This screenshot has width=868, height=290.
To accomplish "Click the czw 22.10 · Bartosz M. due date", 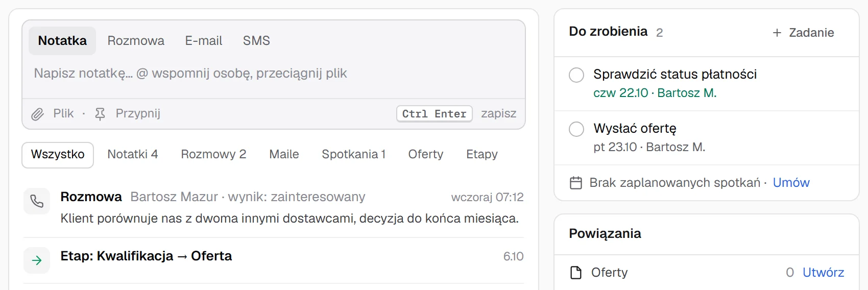I will (655, 93).
